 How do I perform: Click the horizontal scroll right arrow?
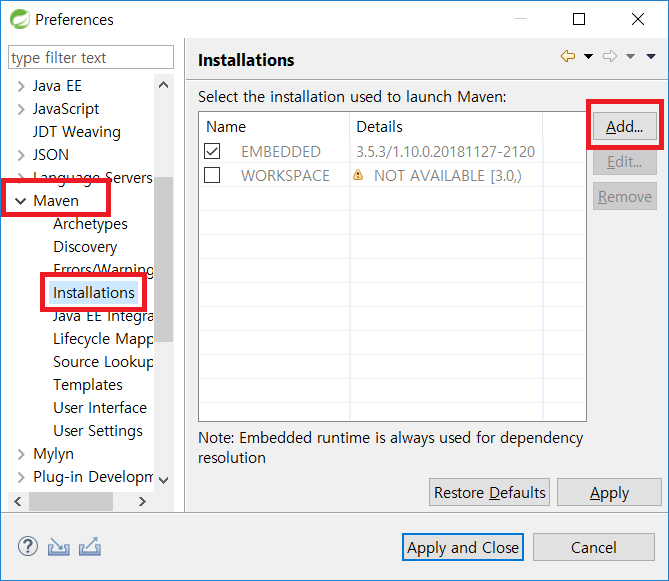(x=143, y=501)
